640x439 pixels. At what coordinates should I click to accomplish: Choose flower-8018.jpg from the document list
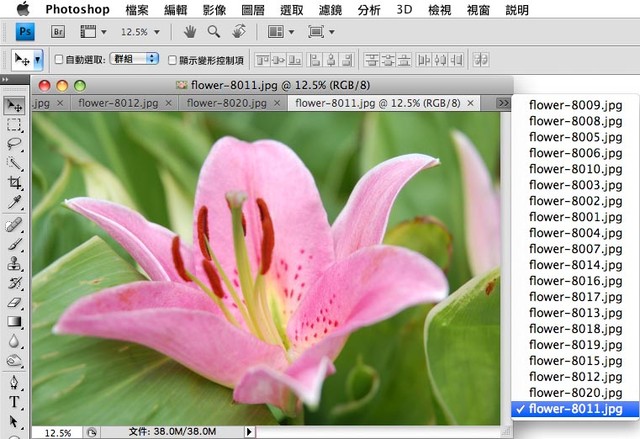(x=576, y=329)
